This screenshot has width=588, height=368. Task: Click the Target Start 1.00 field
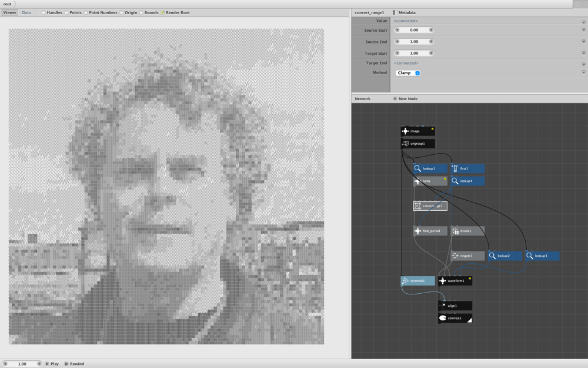pyautogui.click(x=414, y=53)
